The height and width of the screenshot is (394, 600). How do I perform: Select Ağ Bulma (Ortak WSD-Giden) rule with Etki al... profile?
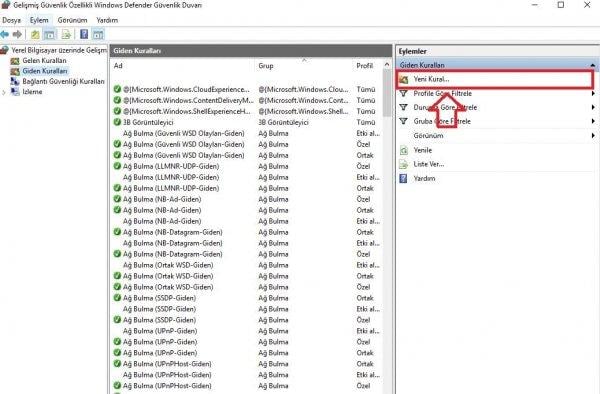(x=168, y=265)
